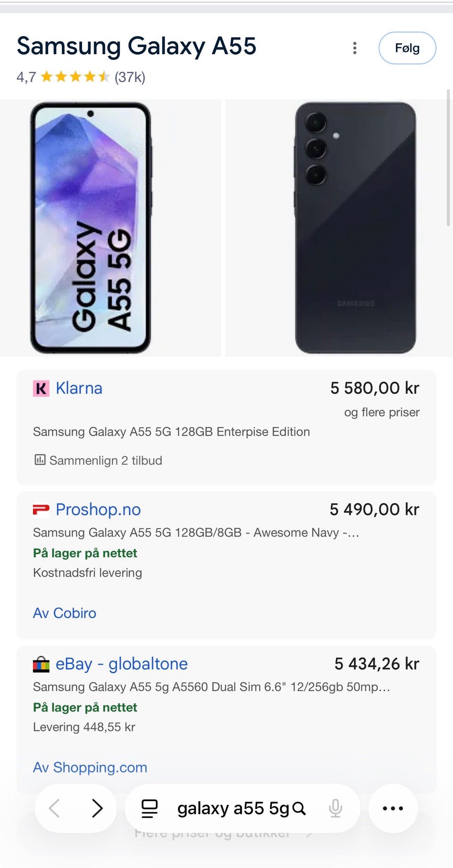The width and height of the screenshot is (453, 868).
Task: Click the galaxy a55 5g address field
Action: 233,809
